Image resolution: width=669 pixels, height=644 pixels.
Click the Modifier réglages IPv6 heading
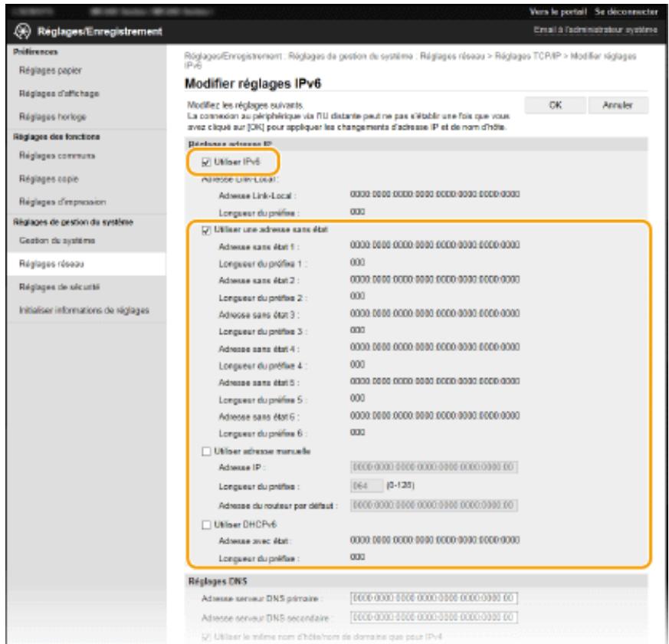[x=253, y=84]
